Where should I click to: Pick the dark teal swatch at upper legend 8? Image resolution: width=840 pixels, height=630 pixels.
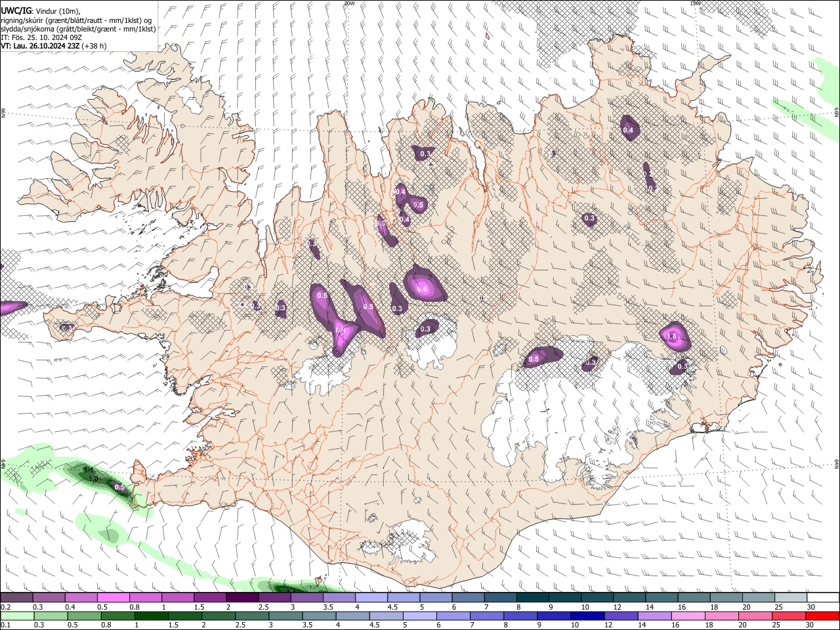532,598
